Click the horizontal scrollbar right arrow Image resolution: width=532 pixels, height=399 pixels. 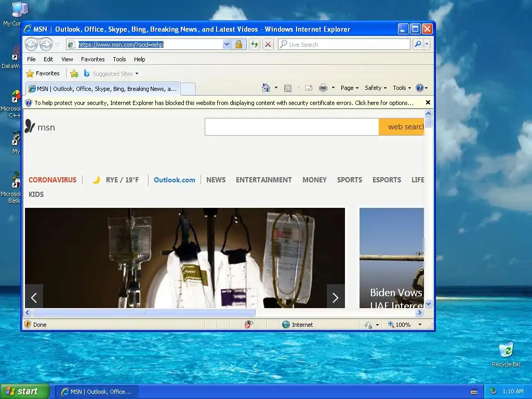click(420, 312)
